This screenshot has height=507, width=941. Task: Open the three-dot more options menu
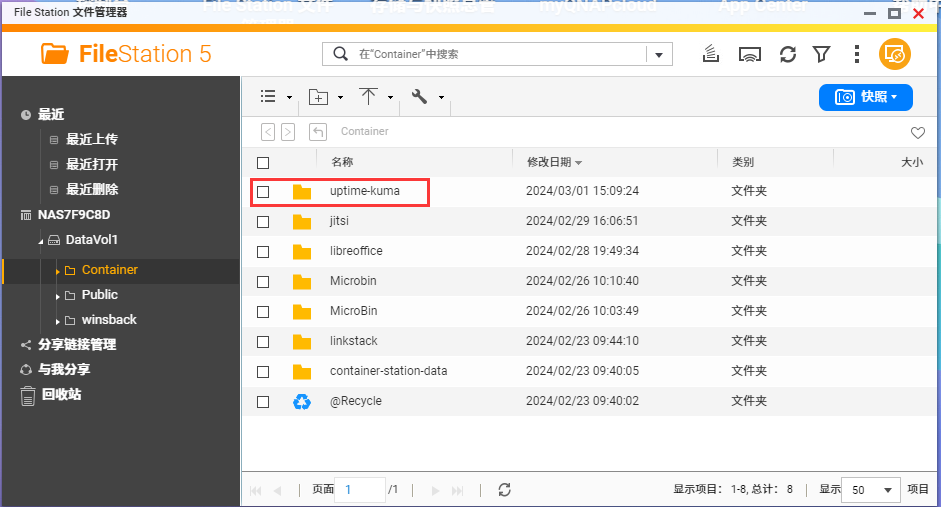(856, 54)
